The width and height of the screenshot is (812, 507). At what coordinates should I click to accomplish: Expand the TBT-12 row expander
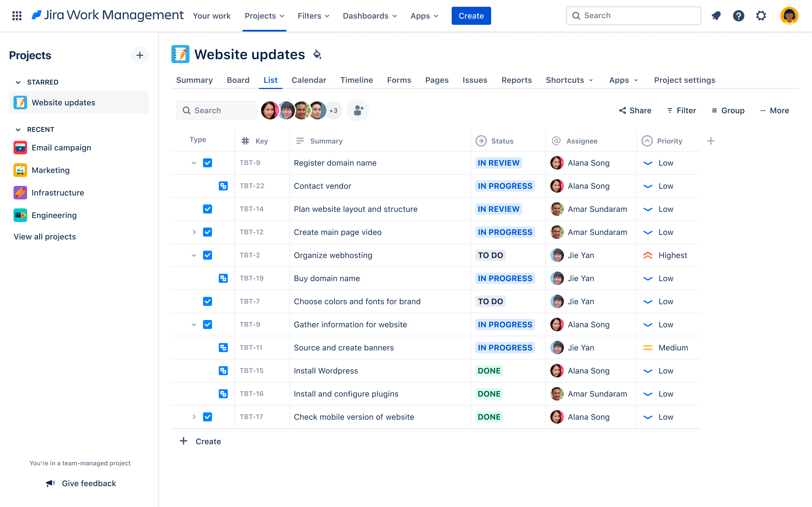click(193, 232)
